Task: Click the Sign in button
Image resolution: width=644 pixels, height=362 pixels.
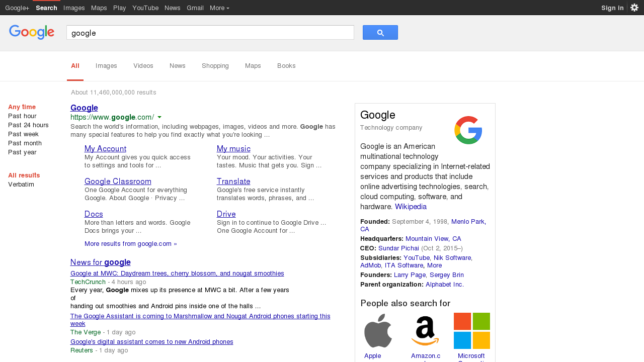Action: pos(612,8)
